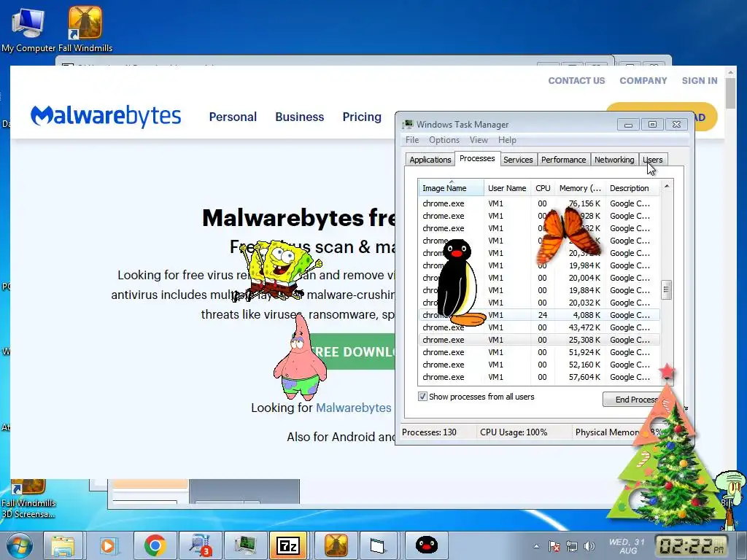Click the orange butterfly

(567, 234)
